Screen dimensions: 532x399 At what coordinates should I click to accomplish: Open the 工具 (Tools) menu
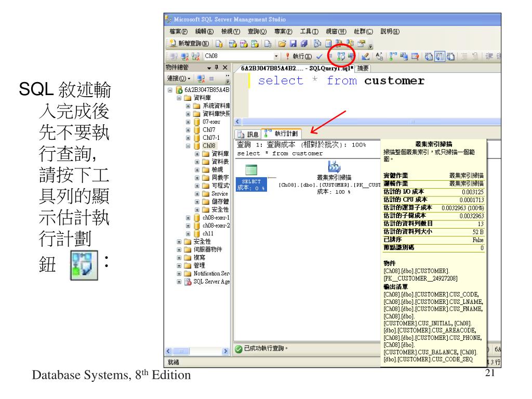point(309,32)
